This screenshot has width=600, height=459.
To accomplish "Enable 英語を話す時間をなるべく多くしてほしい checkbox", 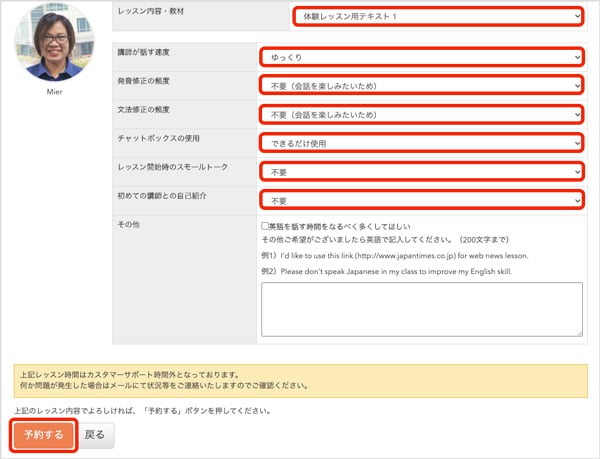I will click(x=265, y=227).
